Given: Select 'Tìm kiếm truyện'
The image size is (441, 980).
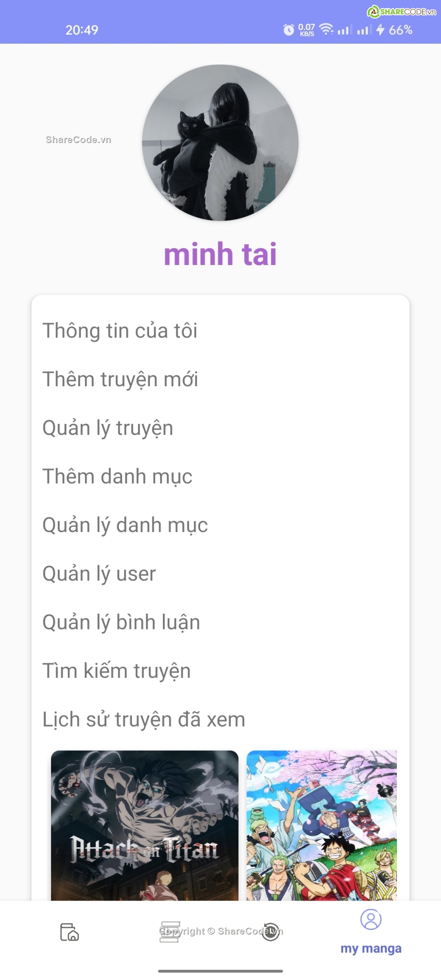Looking at the screenshot, I should (117, 671).
